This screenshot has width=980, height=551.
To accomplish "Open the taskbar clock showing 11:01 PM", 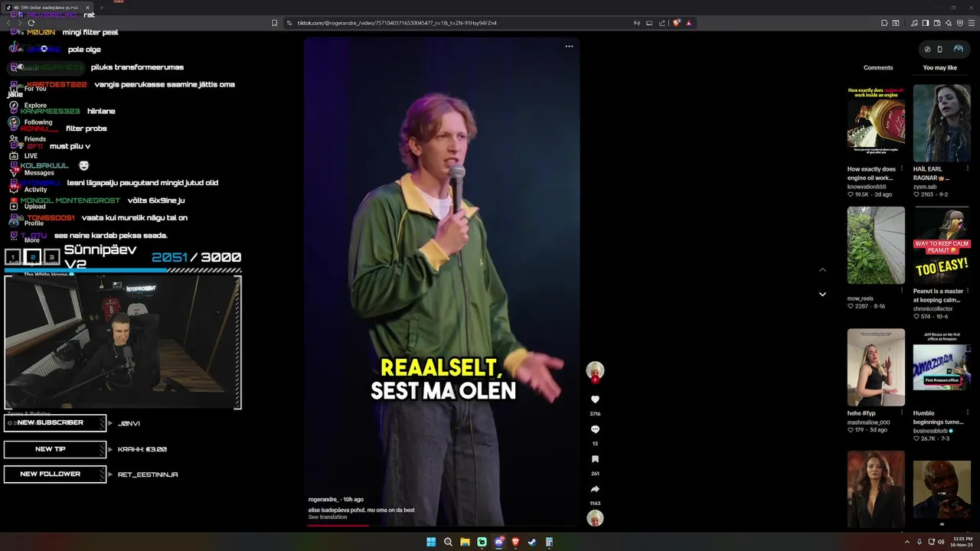I will pos(962,542).
